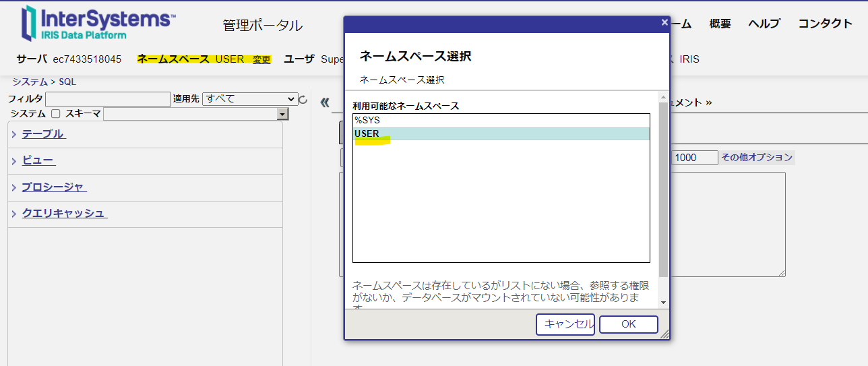
Task: Click the 変更 namespace link
Action: click(x=261, y=59)
